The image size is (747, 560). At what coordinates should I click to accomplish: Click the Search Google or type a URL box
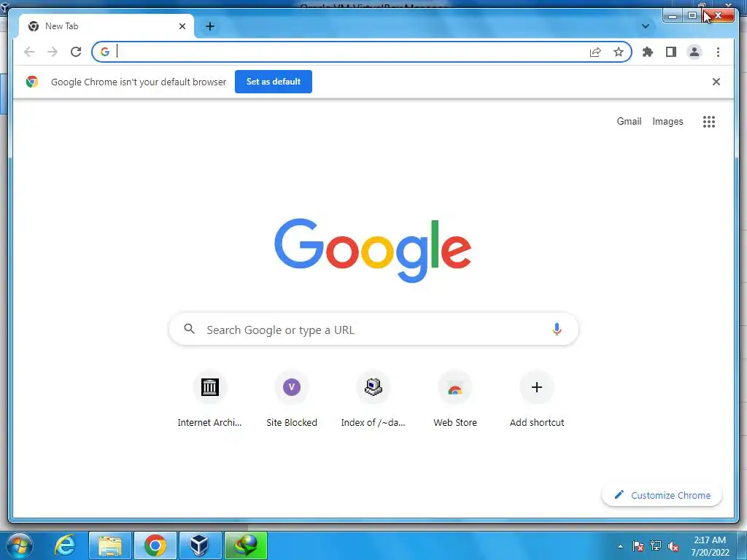tap(373, 329)
